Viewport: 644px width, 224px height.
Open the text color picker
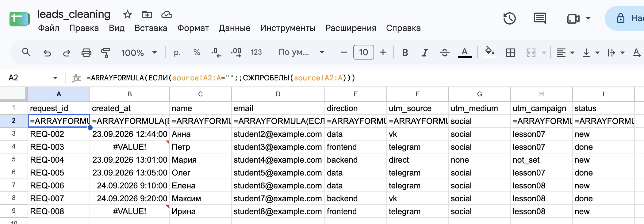pos(465,53)
